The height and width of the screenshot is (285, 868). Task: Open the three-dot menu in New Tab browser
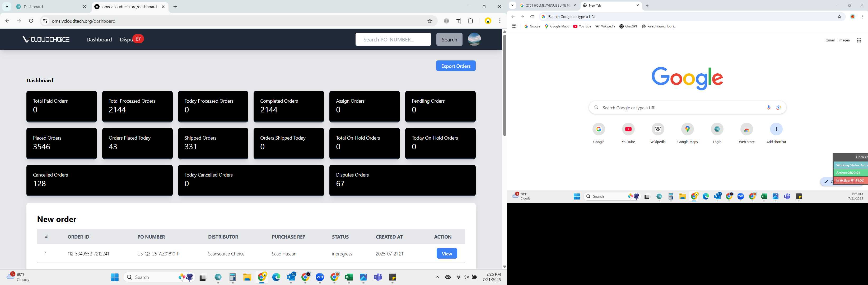coord(862,16)
